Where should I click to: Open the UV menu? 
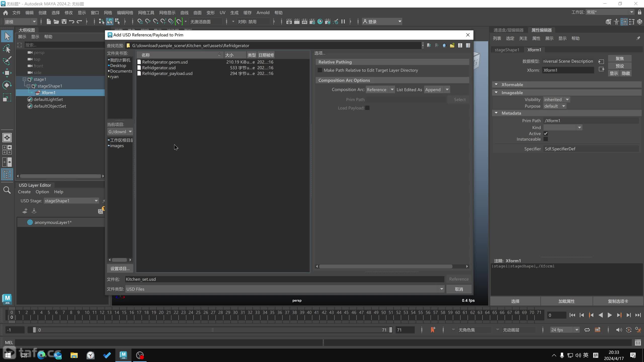click(222, 13)
